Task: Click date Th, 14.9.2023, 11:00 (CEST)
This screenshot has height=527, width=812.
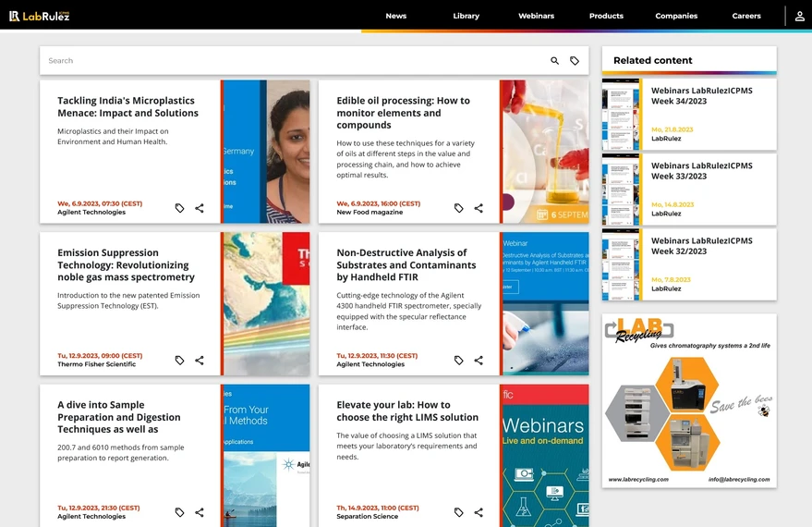Action: tap(378, 508)
